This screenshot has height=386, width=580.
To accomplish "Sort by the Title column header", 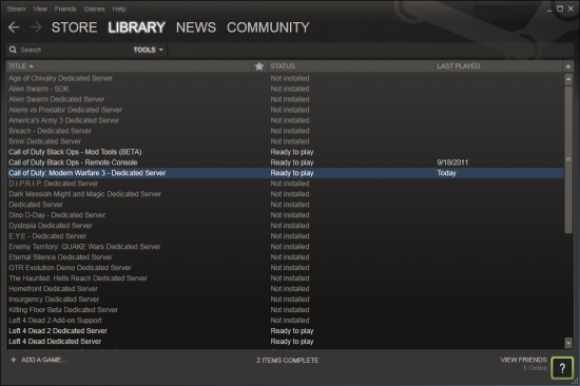I will tap(21, 66).
